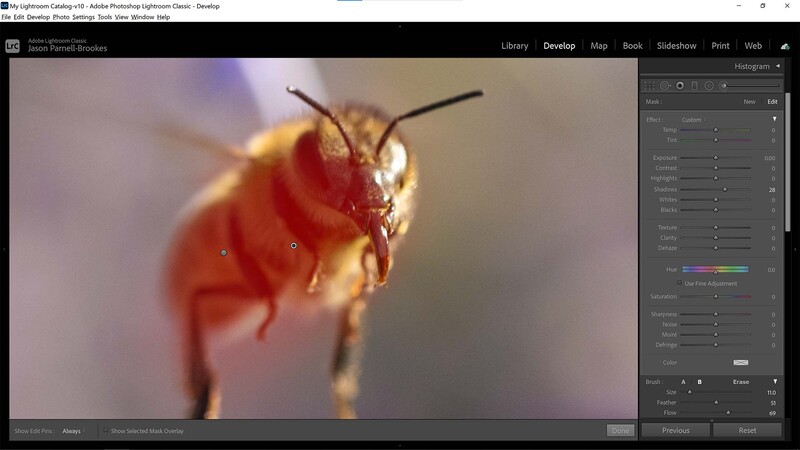Click the Dehaze slider handle

click(x=715, y=248)
